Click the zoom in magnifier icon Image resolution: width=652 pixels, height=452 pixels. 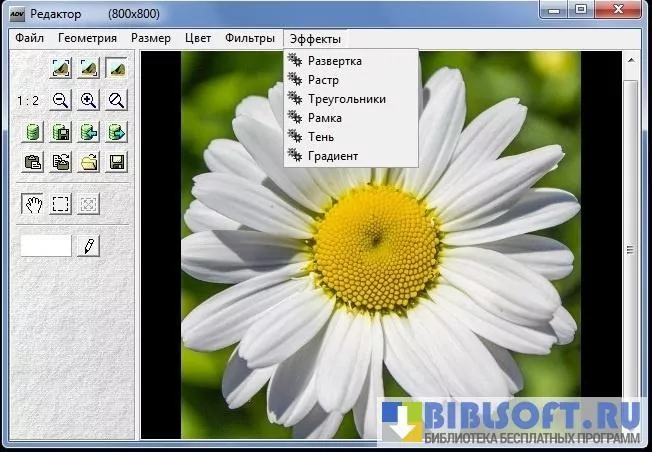coord(89,100)
